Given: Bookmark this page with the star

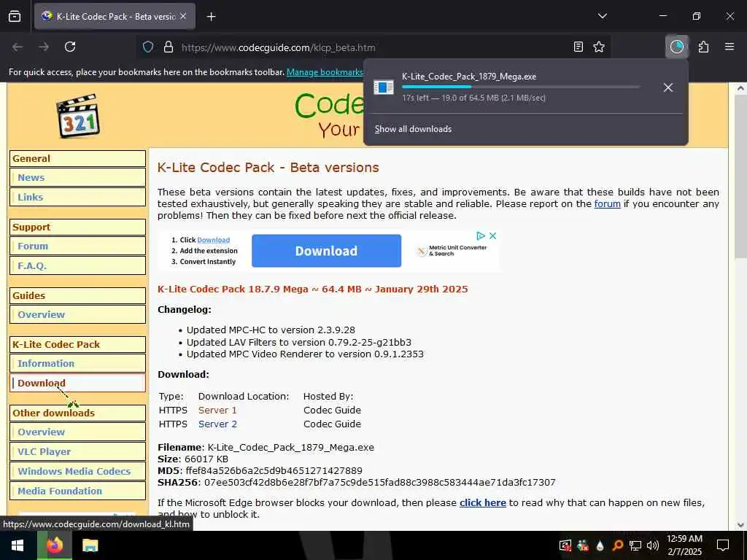Looking at the screenshot, I should point(599,47).
